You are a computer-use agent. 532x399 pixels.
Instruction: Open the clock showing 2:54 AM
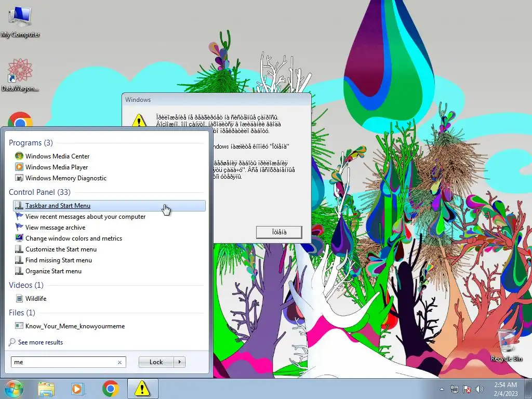click(506, 389)
